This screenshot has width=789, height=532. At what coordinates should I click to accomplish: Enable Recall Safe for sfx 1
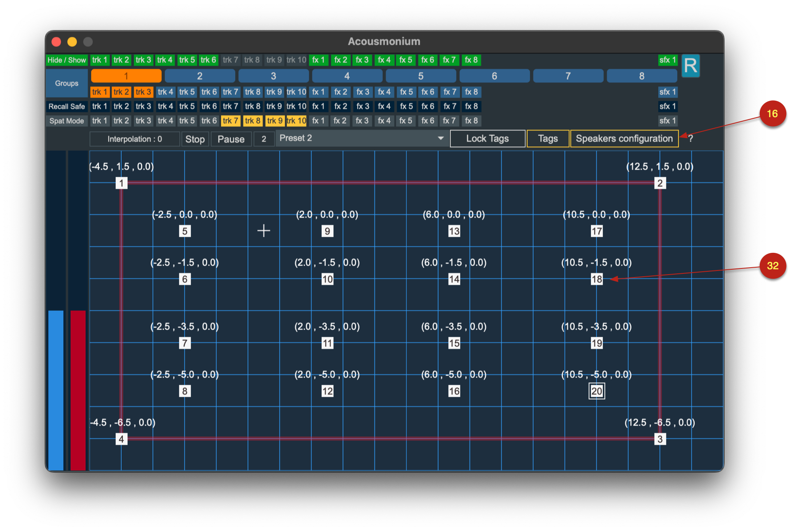coord(668,106)
